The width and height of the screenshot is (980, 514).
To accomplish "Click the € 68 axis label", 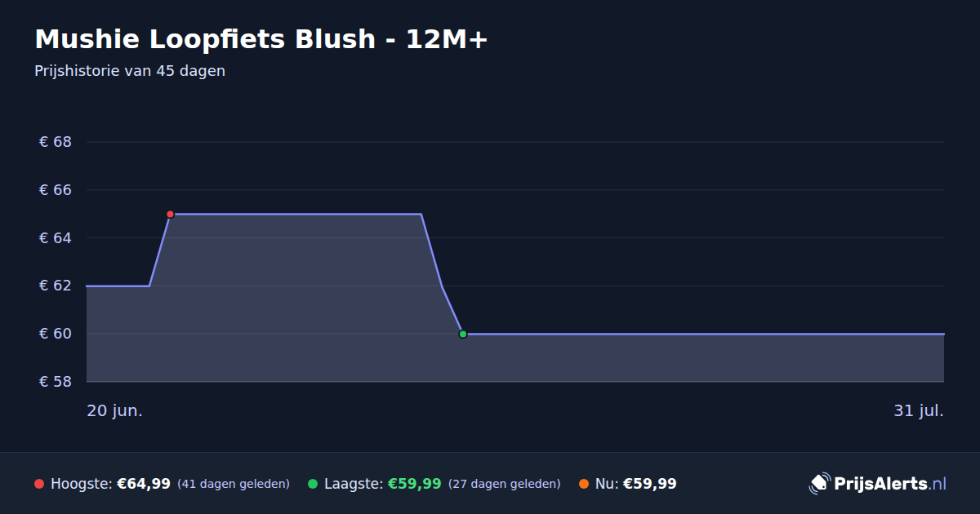I will point(56,142).
